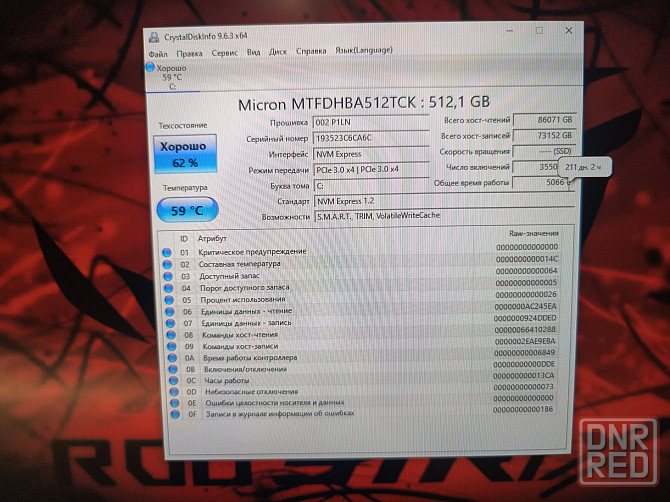Click the Стандарт field NVM Express 1.2
670x502 pixels.
coord(444,201)
